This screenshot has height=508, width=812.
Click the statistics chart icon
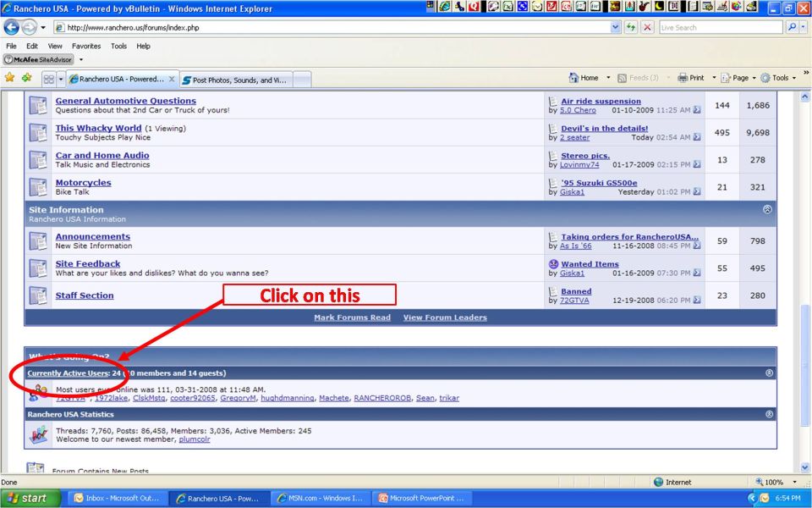pos(39,434)
